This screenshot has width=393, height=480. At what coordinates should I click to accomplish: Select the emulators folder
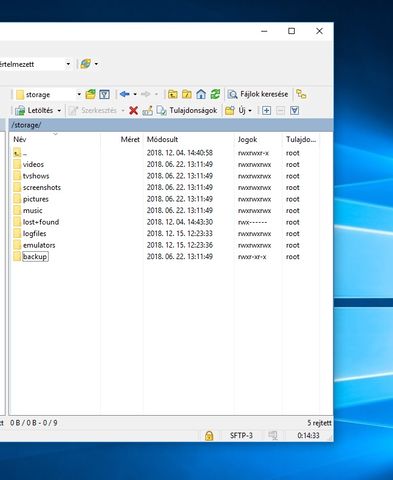(39, 245)
